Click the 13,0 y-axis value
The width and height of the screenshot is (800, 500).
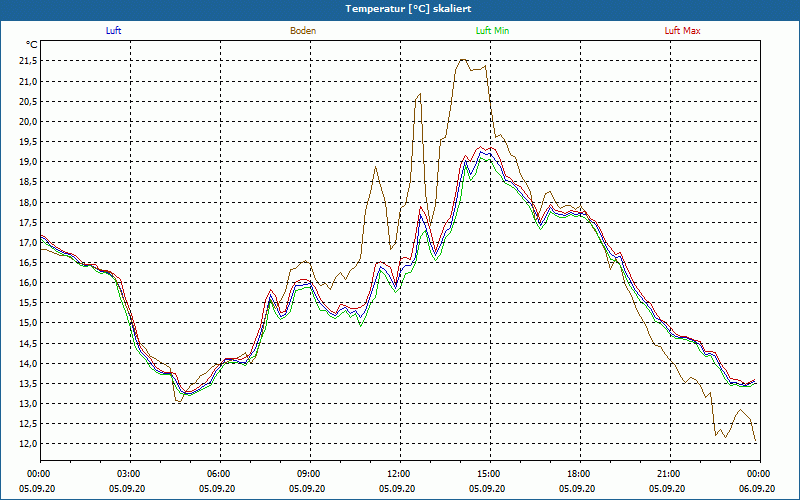coord(28,404)
